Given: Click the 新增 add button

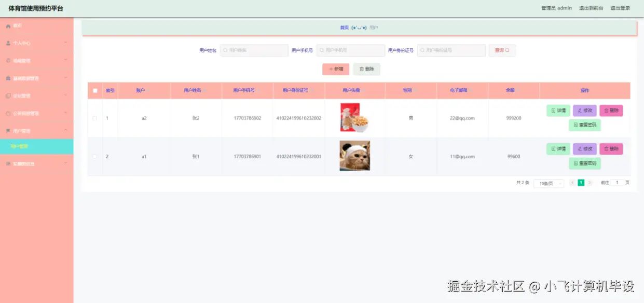Looking at the screenshot, I should (x=336, y=69).
